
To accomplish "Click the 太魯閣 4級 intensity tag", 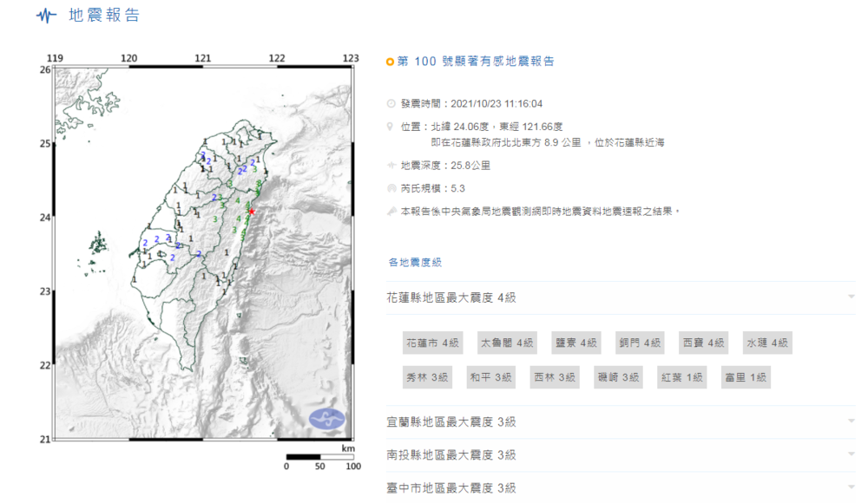I will pos(507,343).
